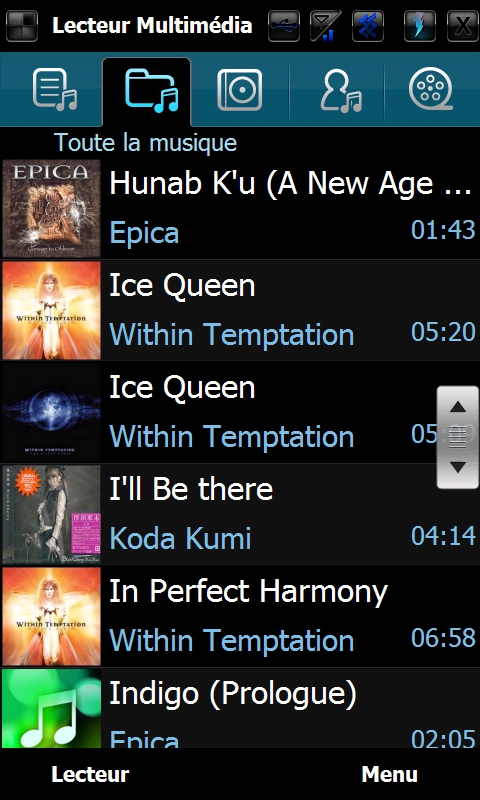
Task: Click the Epica album cover thumbnail
Action: [52, 208]
